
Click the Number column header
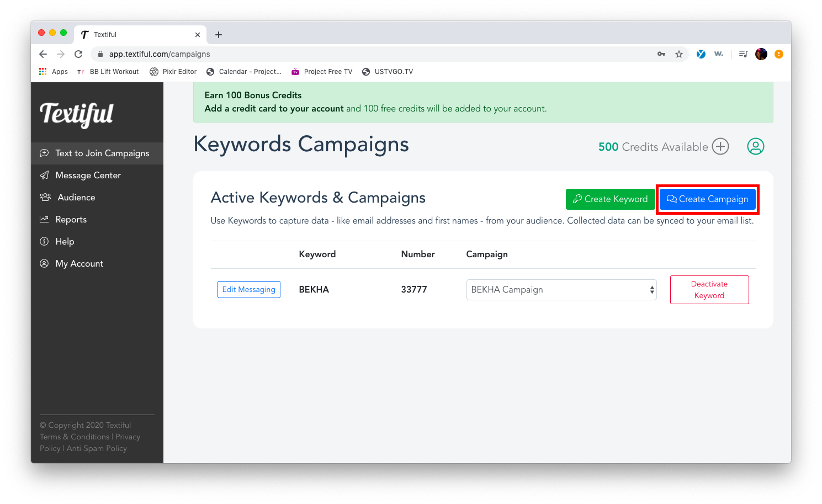pos(418,254)
